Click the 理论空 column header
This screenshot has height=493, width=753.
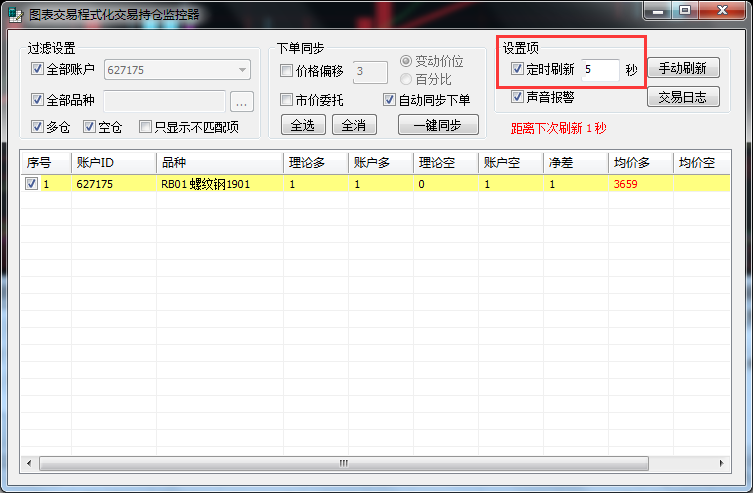[x=446, y=163]
